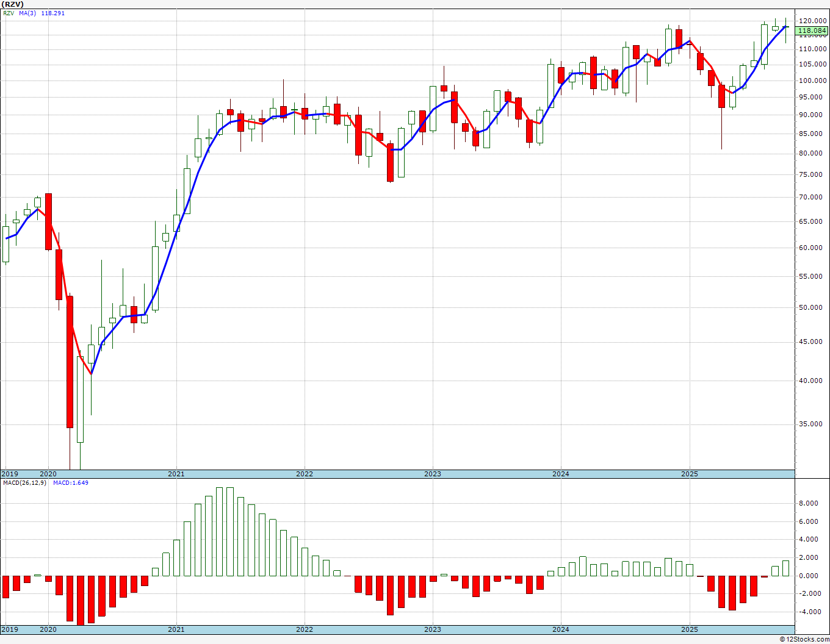Select 2022 on the MACD panel time axis
Viewport: 830px width, 644px height.
pyautogui.click(x=304, y=629)
